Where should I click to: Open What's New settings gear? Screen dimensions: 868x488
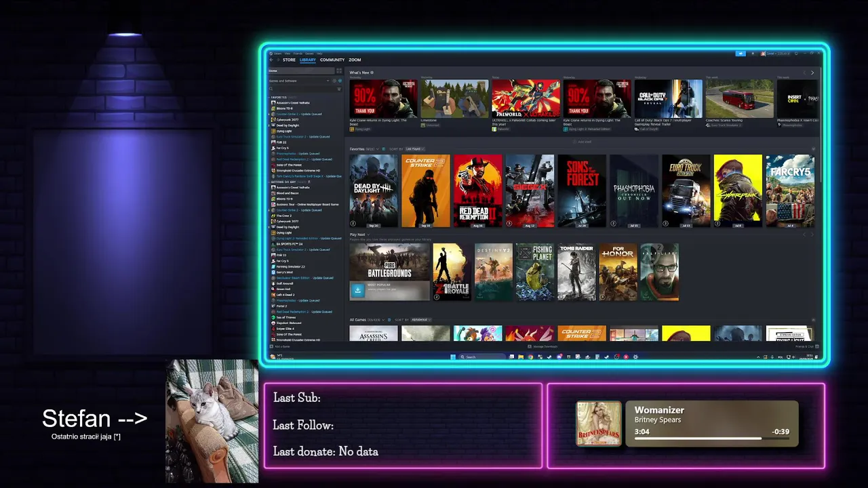pyautogui.click(x=372, y=73)
